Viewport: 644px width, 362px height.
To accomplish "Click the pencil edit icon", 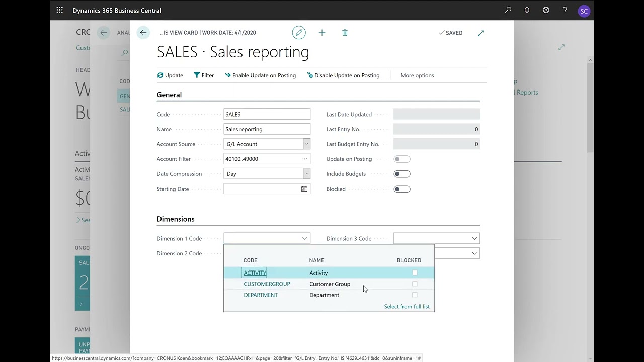I will pyautogui.click(x=299, y=33).
